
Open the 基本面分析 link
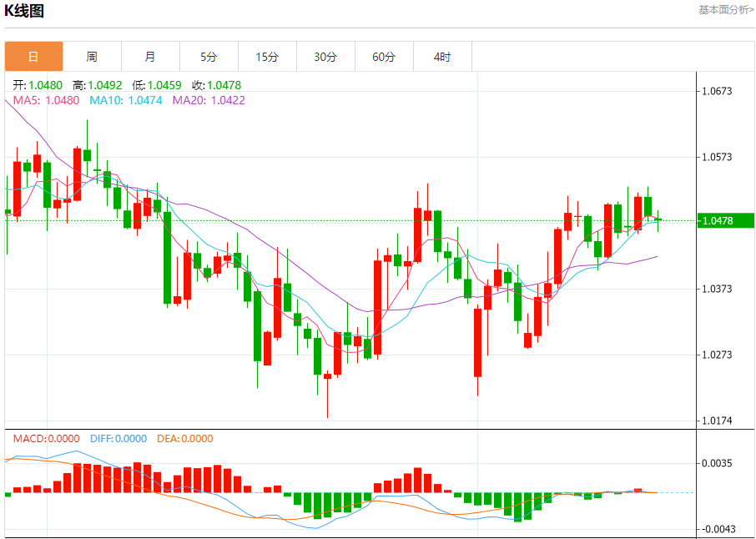(725, 10)
